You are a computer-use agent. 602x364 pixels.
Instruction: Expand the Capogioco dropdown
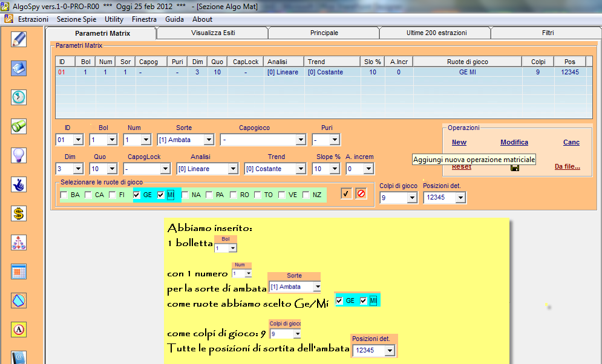coord(301,140)
